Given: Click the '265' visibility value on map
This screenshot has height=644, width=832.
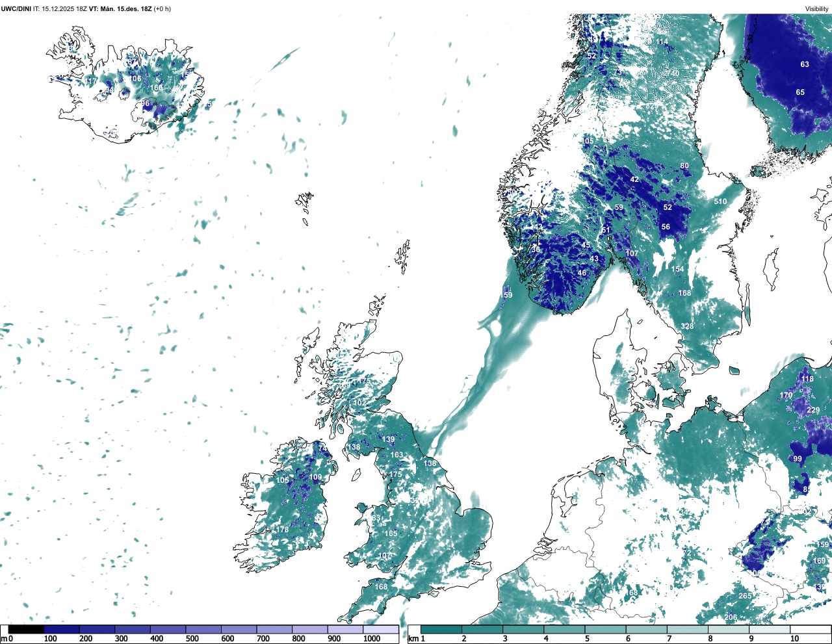Looking at the screenshot, I should [745, 596].
